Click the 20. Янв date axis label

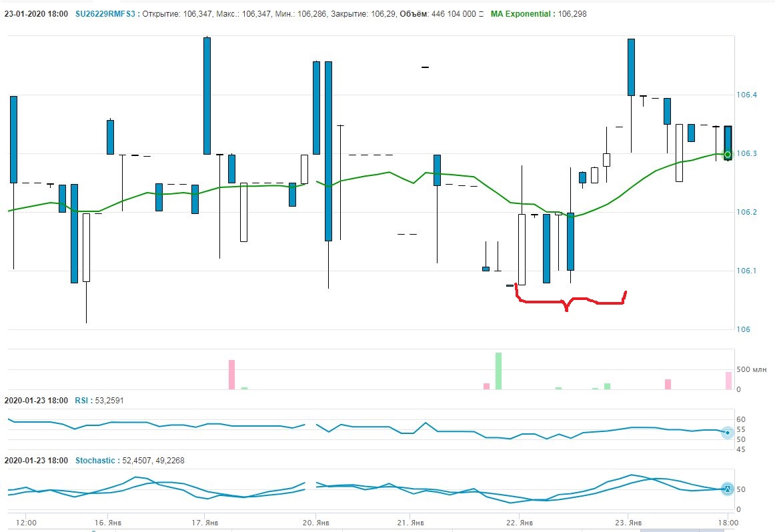316,523
